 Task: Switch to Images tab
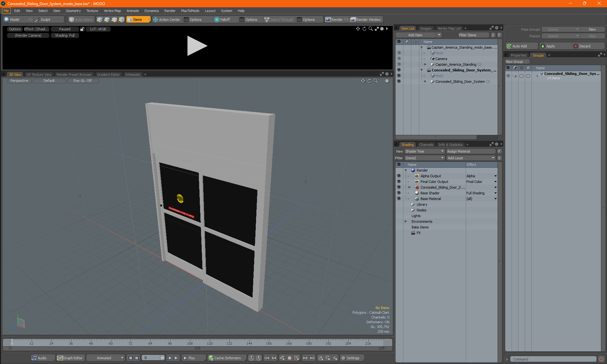tap(426, 28)
